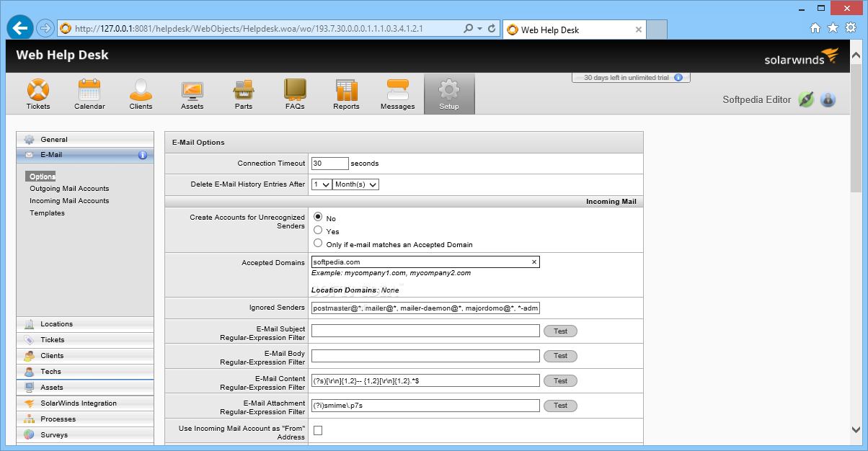Viewport: 868px width, 451px height.
Task: Click the trial info icon
Action: click(678, 78)
